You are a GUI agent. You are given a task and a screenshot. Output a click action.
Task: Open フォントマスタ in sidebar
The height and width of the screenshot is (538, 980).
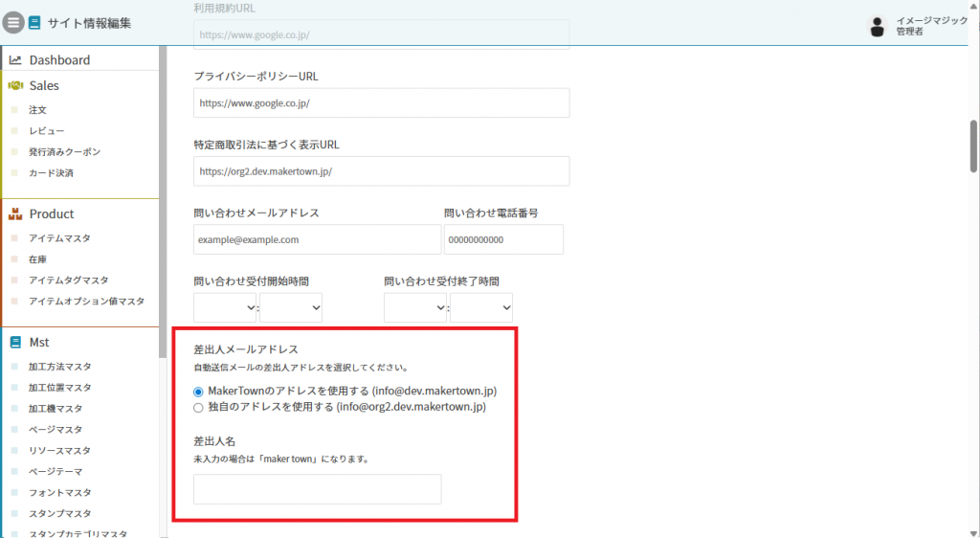point(60,492)
